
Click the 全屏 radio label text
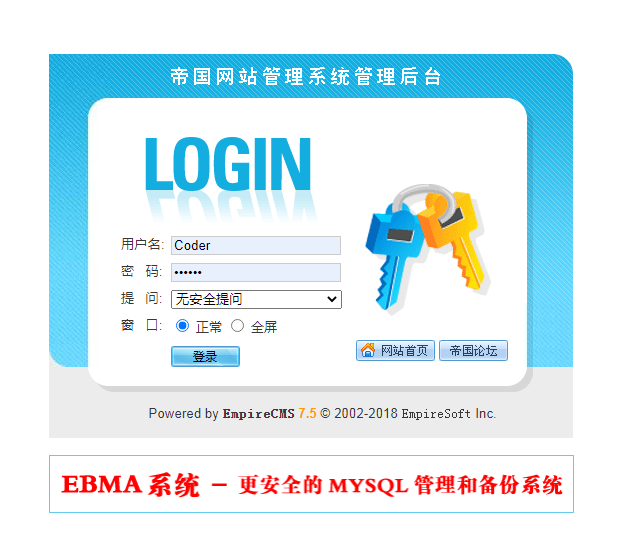[x=264, y=327]
